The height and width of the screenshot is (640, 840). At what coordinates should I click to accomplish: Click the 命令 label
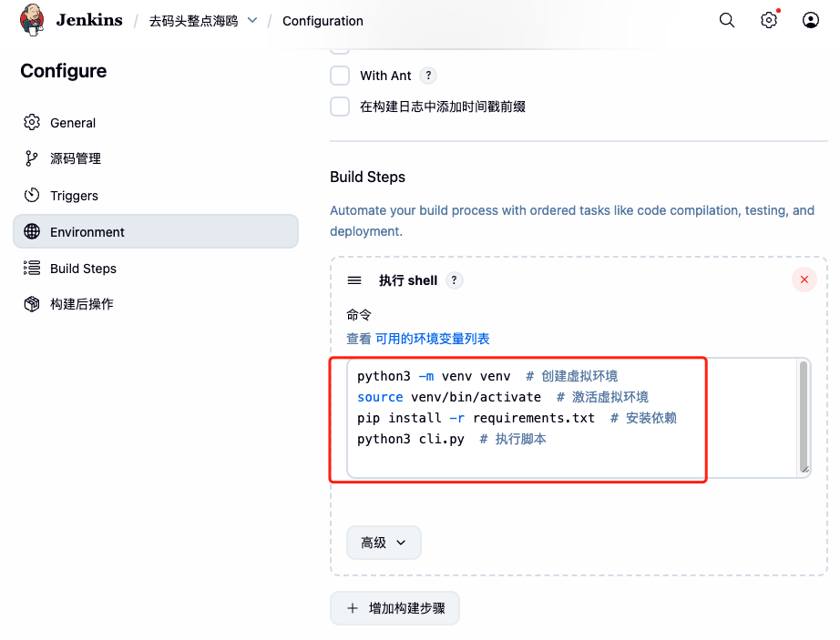(x=359, y=315)
